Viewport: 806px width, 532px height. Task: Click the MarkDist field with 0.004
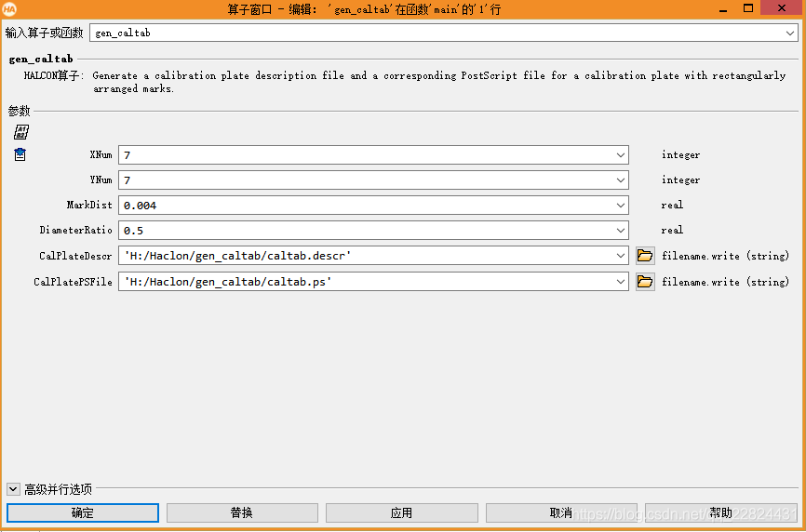(373, 206)
